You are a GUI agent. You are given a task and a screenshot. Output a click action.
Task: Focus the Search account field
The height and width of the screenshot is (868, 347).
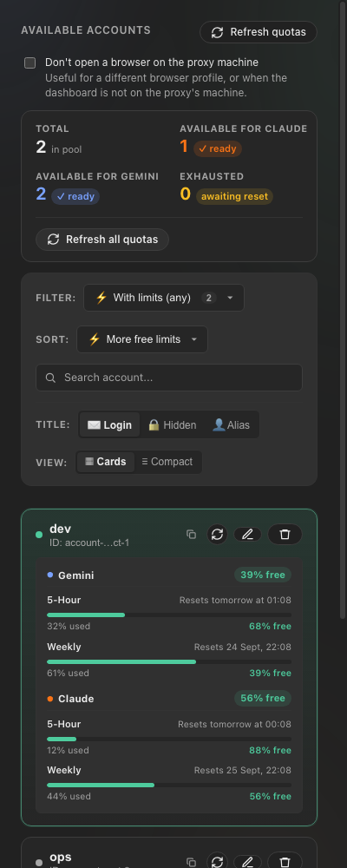[169, 378]
